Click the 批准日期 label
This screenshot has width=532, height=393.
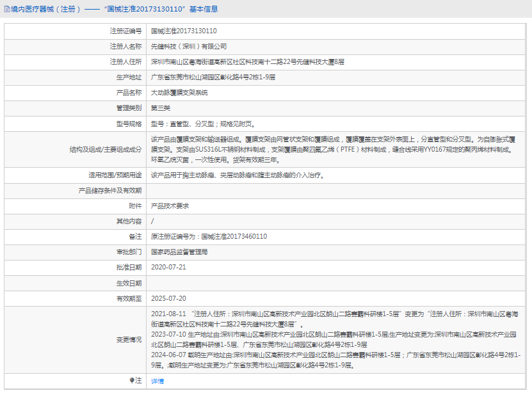[x=129, y=268]
